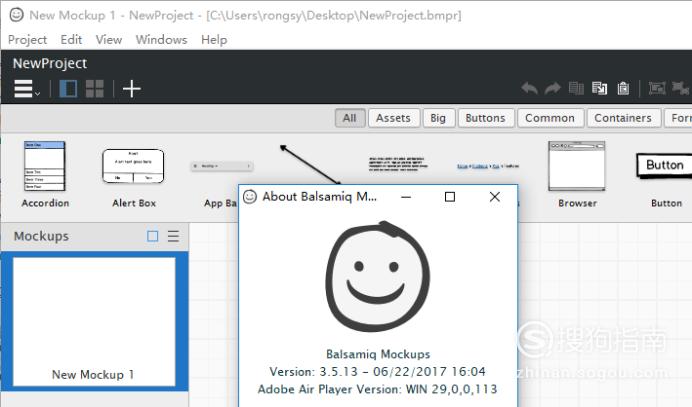This screenshot has width=692, height=407.
Task: Click the Mockups panel heading
Action: pos(41,236)
